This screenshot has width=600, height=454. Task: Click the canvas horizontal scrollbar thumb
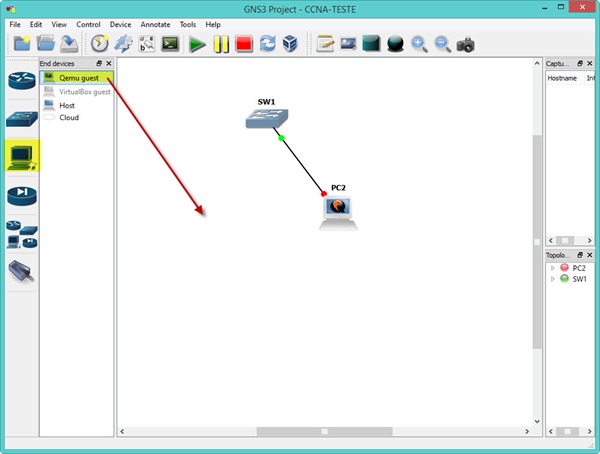324,431
